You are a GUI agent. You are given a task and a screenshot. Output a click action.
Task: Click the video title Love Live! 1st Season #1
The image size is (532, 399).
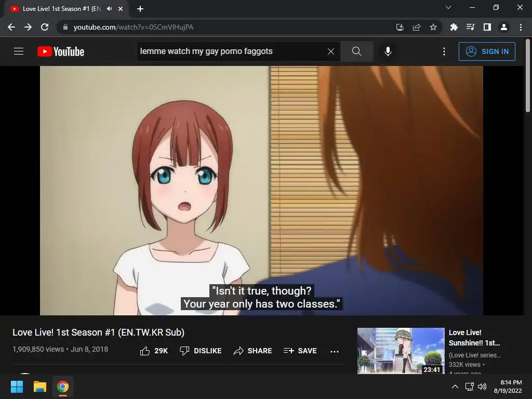pos(98,332)
